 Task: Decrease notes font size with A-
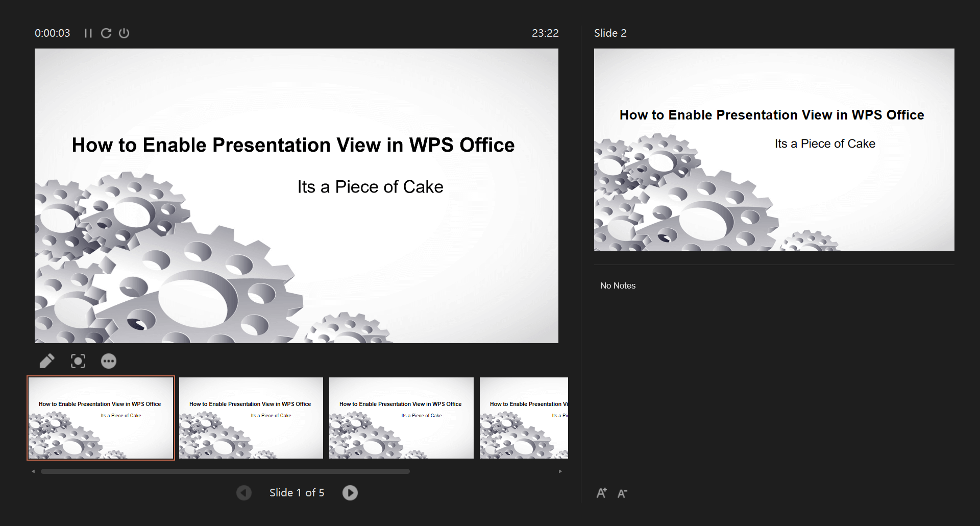pos(622,493)
